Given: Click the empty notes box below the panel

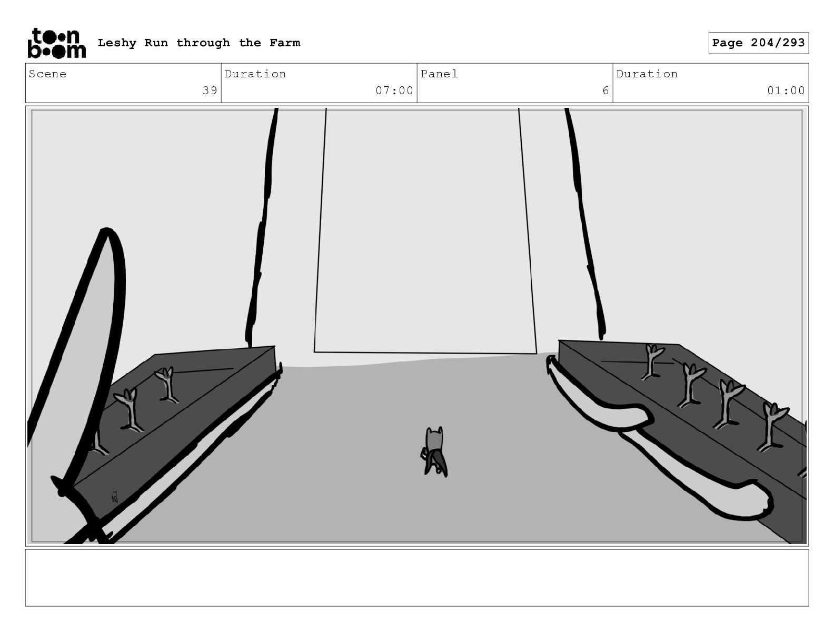Looking at the screenshot, I should click(417, 578).
